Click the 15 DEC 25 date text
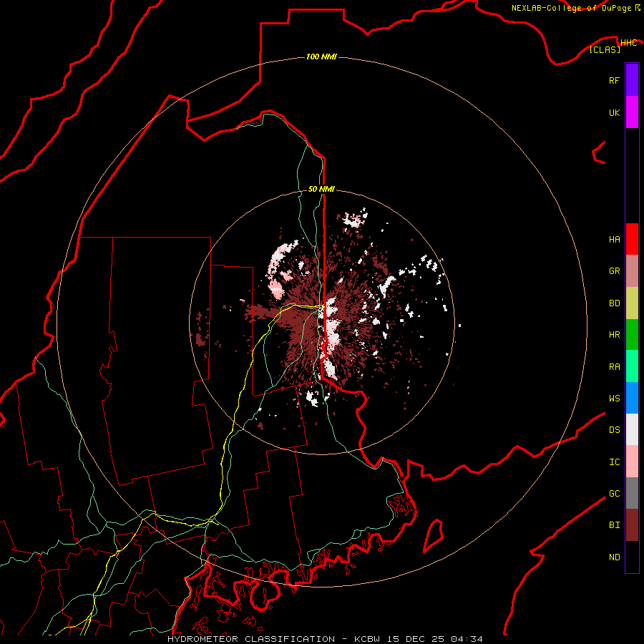This screenshot has height=644, width=644. coord(416,639)
